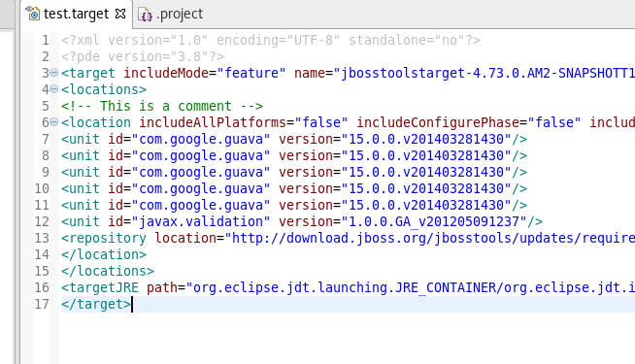
Task: Click the guava unit on line 10
Action: click(294, 188)
